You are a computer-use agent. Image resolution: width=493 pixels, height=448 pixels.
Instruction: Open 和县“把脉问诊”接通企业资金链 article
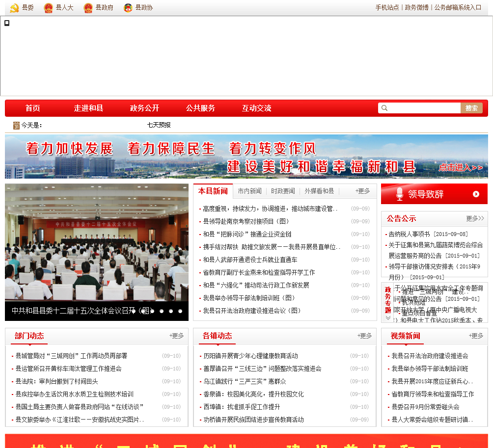tap(247, 234)
